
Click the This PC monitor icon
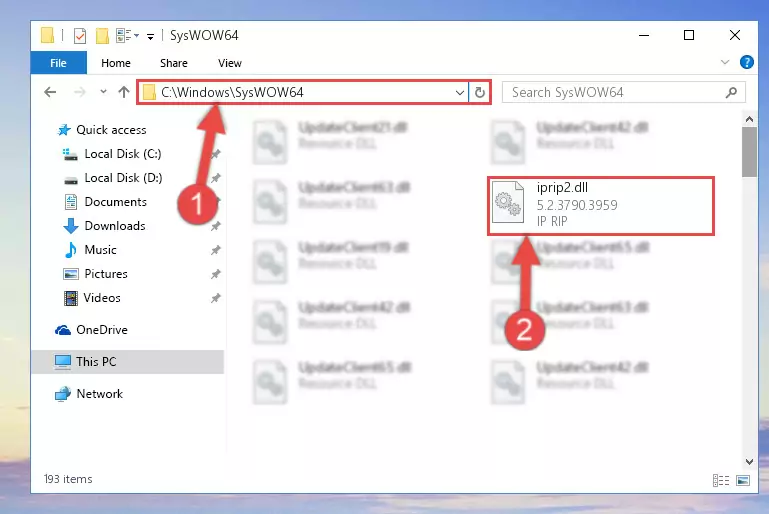pyautogui.click(x=63, y=362)
